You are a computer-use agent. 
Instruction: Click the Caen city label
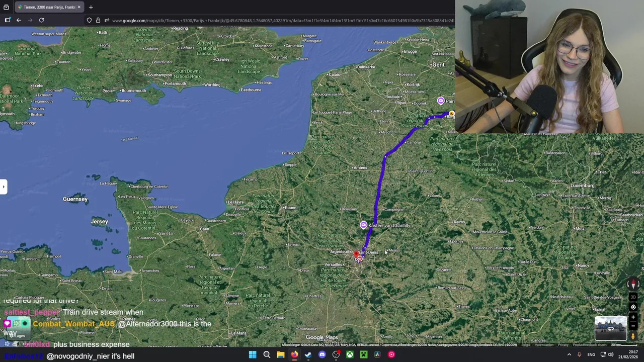pos(204,229)
